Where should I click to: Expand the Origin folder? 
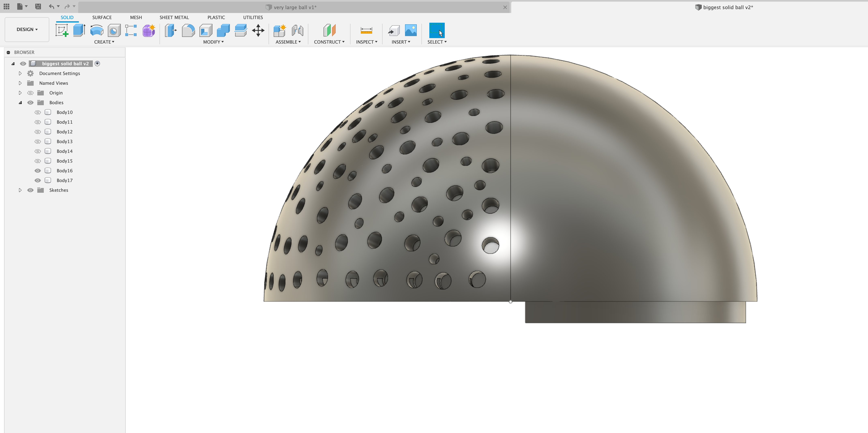click(x=20, y=93)
